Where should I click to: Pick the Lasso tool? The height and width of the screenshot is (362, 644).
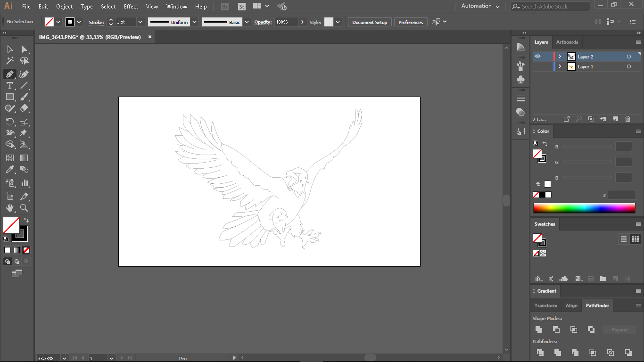(24, 61)
